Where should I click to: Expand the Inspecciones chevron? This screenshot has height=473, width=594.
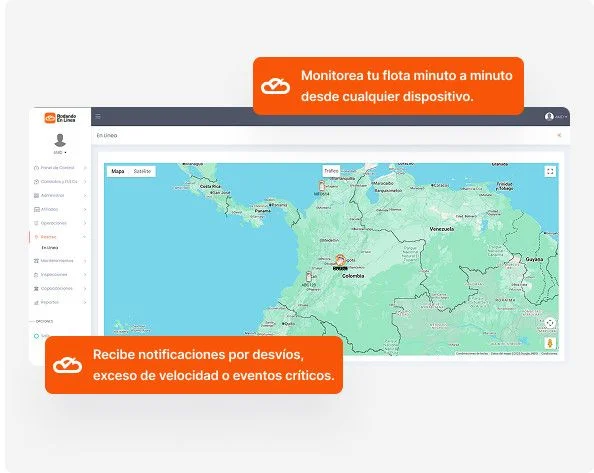(85, 275)
